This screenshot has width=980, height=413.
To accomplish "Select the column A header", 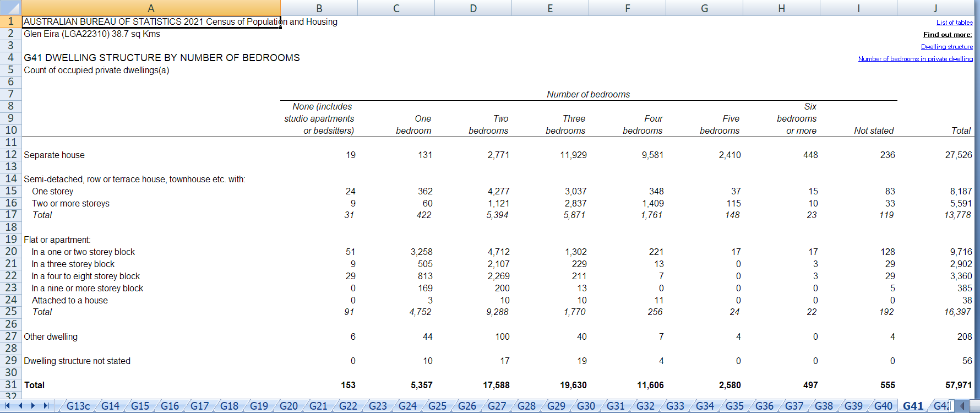I will pos(151,8).
